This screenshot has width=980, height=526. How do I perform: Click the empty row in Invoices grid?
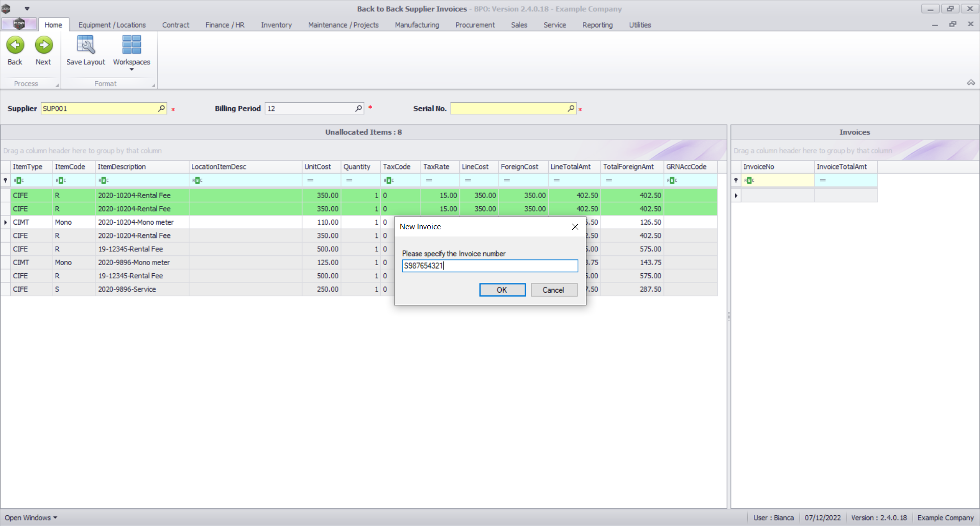tap(804, 196)
